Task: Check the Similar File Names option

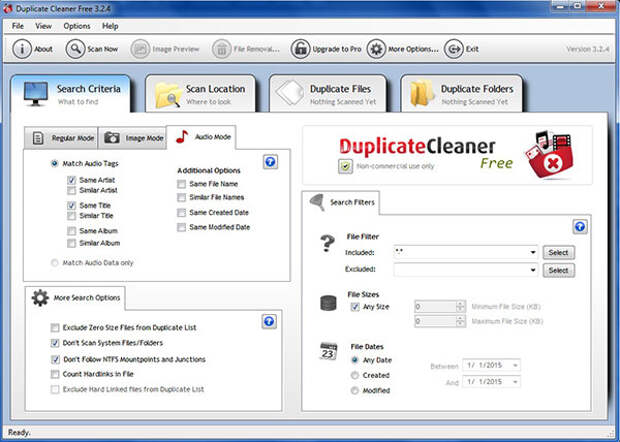Action: click(181, 197)
